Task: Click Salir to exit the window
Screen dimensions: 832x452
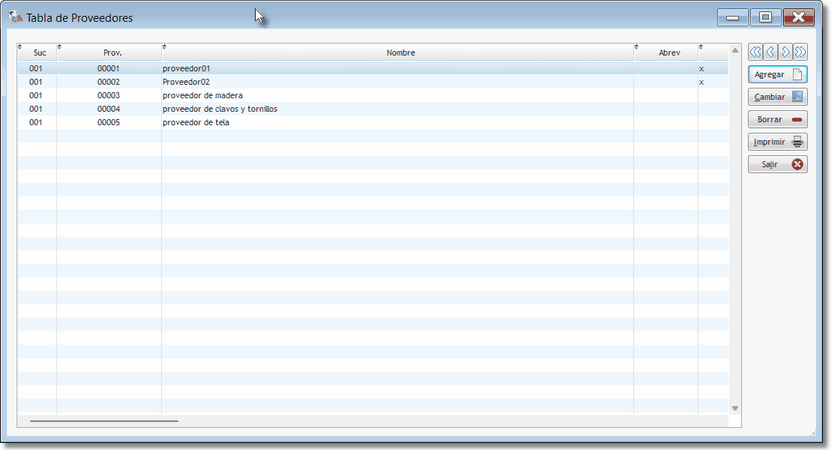Action: click(x=778, y=164)
